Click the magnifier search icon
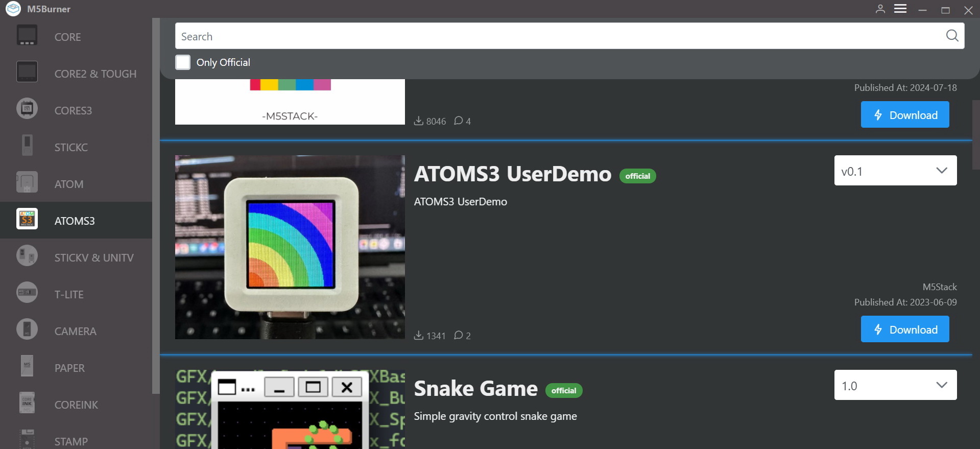This screenshot has height=449, width=980. pyautogui.click(x=952, y=36)
